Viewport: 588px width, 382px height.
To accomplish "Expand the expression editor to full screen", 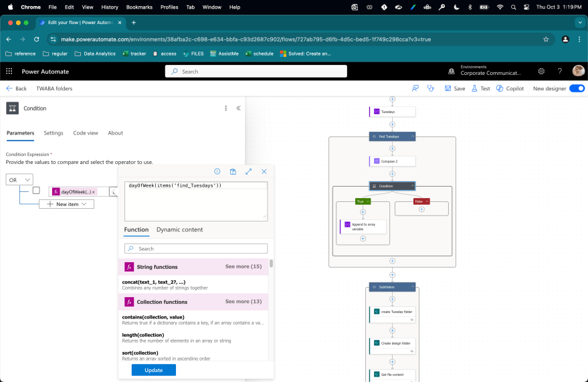I will pyautogui.click(x=249, y=171).
